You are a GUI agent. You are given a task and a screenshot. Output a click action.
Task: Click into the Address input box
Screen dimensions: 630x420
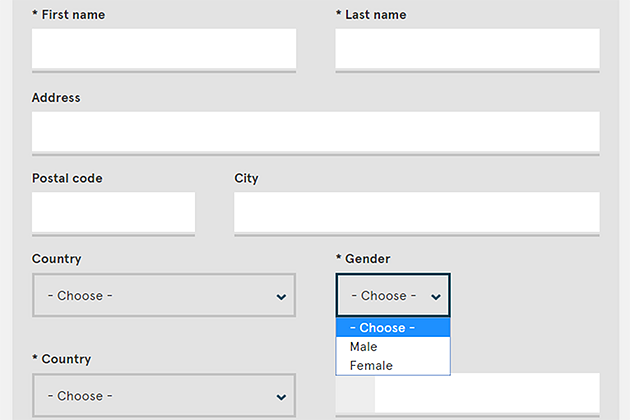316,132
